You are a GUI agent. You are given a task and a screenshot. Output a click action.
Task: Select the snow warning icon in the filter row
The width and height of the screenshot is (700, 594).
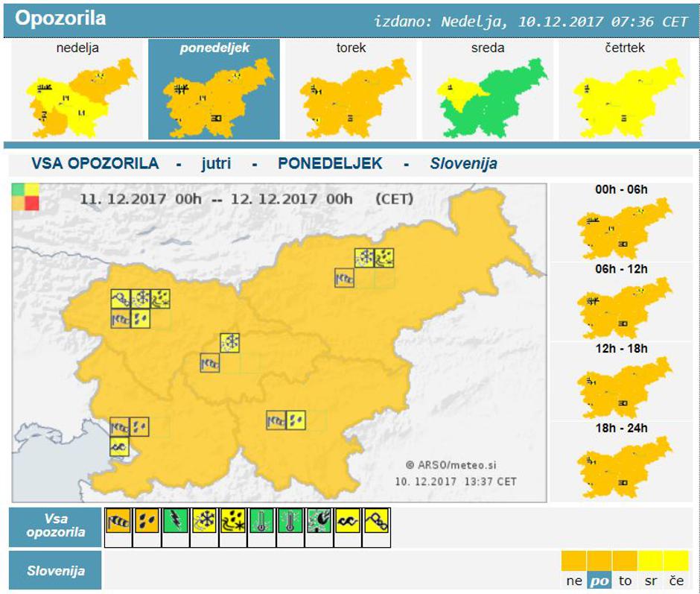coord(202,521)
